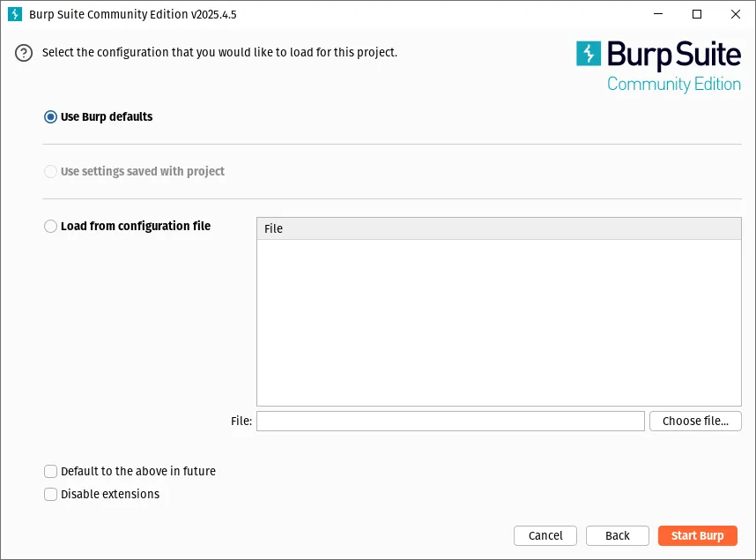Image resolution: width=756 pixels, height=560 pixels.
Task: Click the Burp Suite title bar app icon
Action: pyautogui.click(x=15, y=14)
